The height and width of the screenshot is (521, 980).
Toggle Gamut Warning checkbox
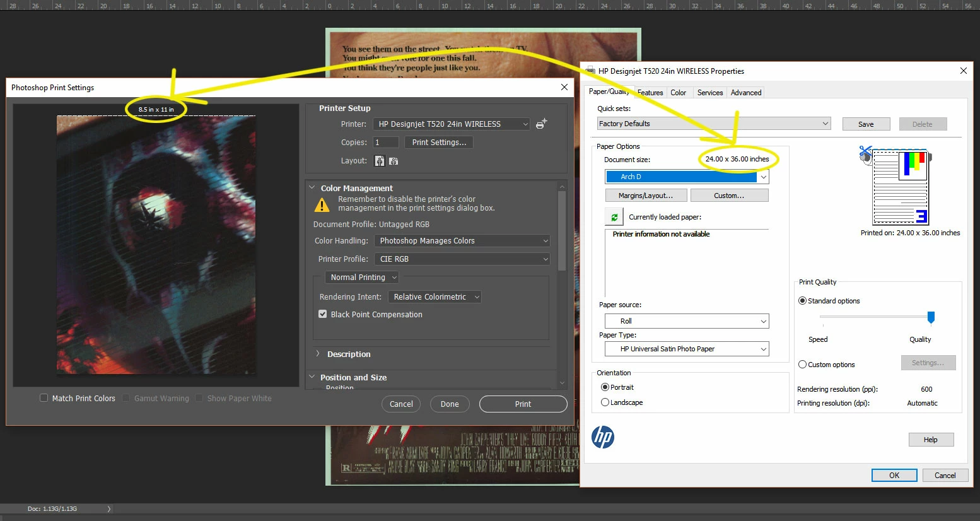tap(126, 398)
